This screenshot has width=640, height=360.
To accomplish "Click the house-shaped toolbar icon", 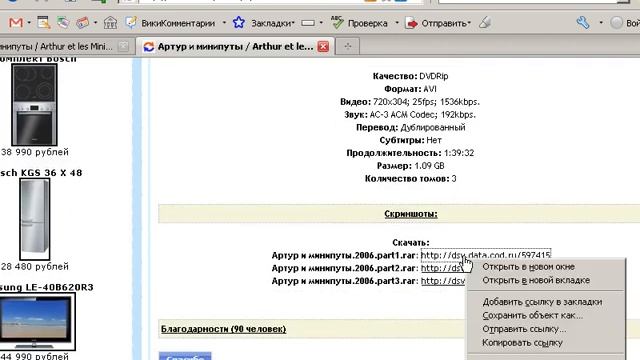I will pyautogui.click(x=110, y=22).
